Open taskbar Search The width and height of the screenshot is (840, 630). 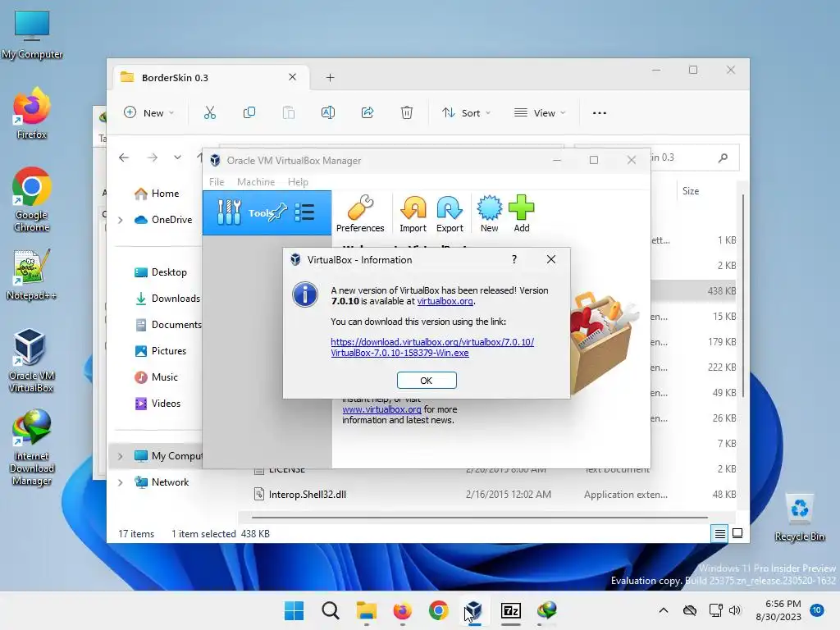point(330,610)
